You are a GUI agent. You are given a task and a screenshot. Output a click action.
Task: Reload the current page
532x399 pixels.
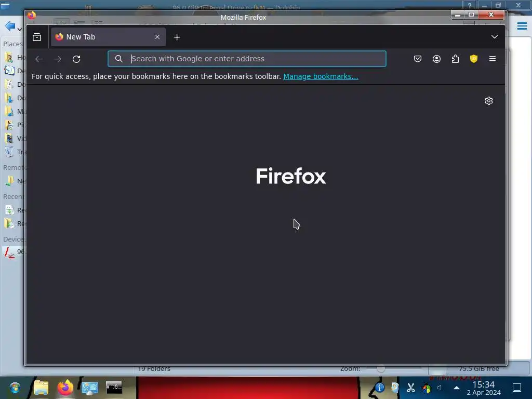pyautogui.click(x=76, y=59)
